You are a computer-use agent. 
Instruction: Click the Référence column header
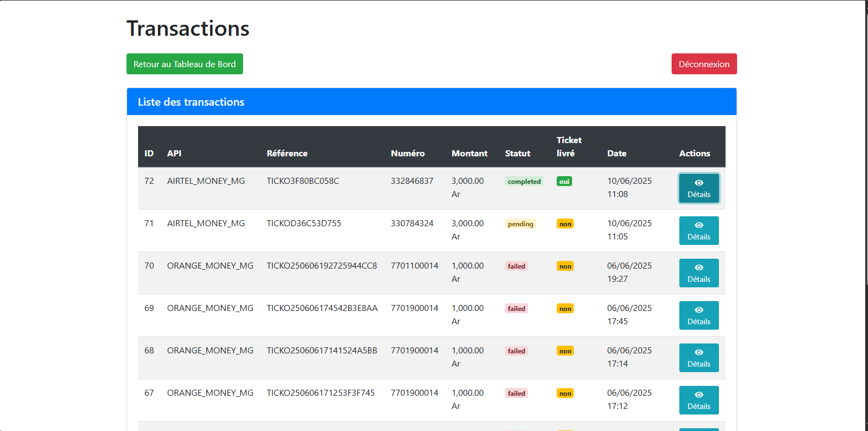[x=287, y=154]
